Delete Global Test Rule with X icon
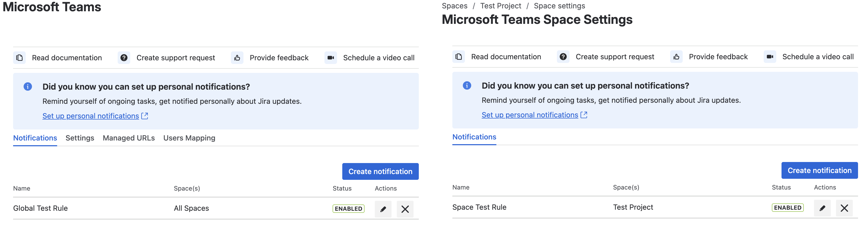Viewport: 868px width, 227px height. click(x=405, y=209)
